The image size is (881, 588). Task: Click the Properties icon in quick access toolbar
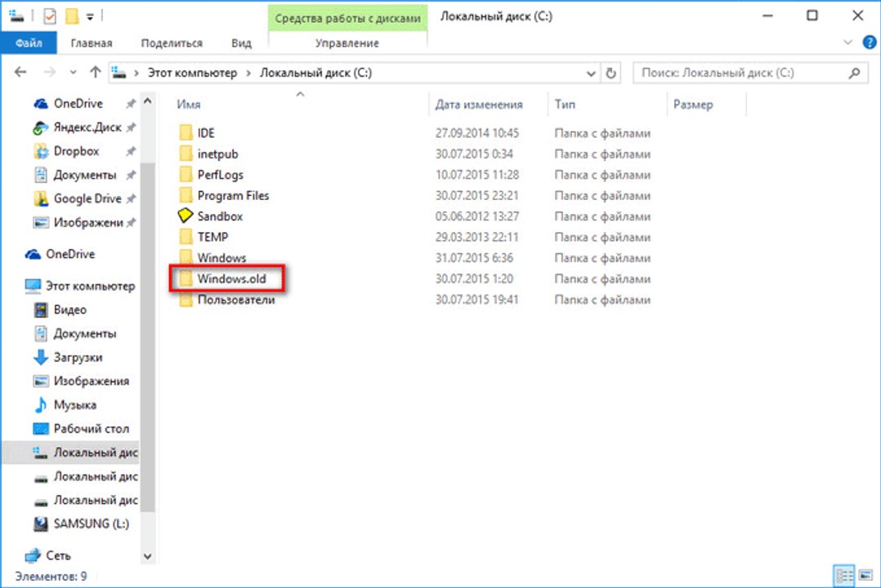(50, 16)
